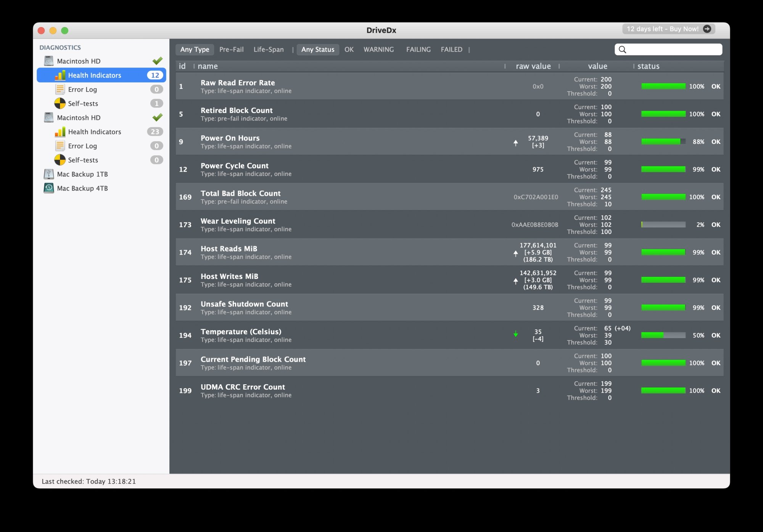The image size is (763, 532).
Task: Filter indicators by Life-Span type
Action: point(269,50)
